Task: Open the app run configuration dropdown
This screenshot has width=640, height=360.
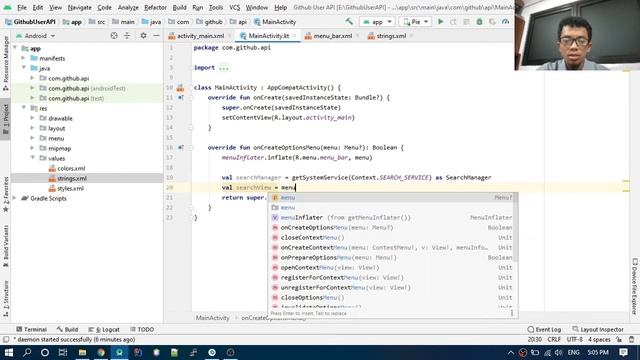Action: 378,22
